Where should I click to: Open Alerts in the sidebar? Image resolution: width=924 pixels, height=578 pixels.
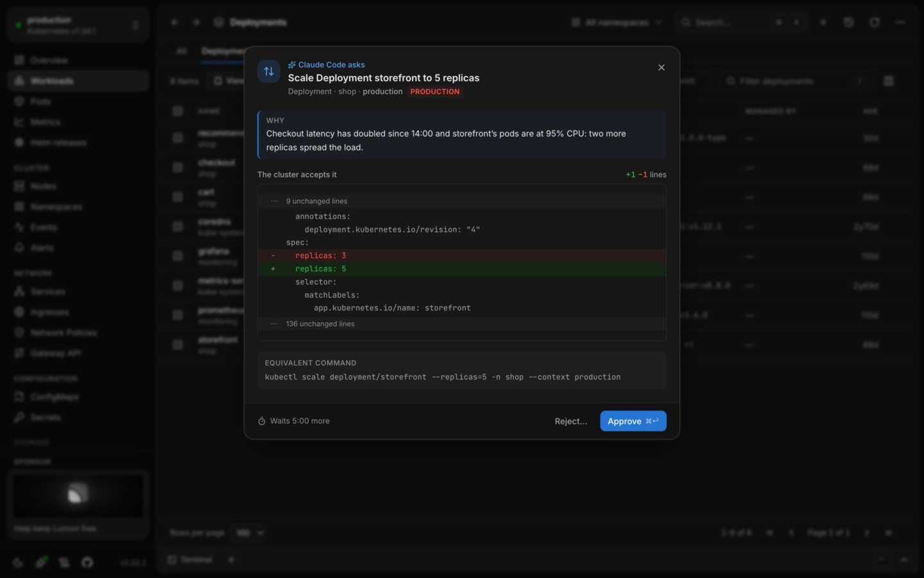pos(78,248)
